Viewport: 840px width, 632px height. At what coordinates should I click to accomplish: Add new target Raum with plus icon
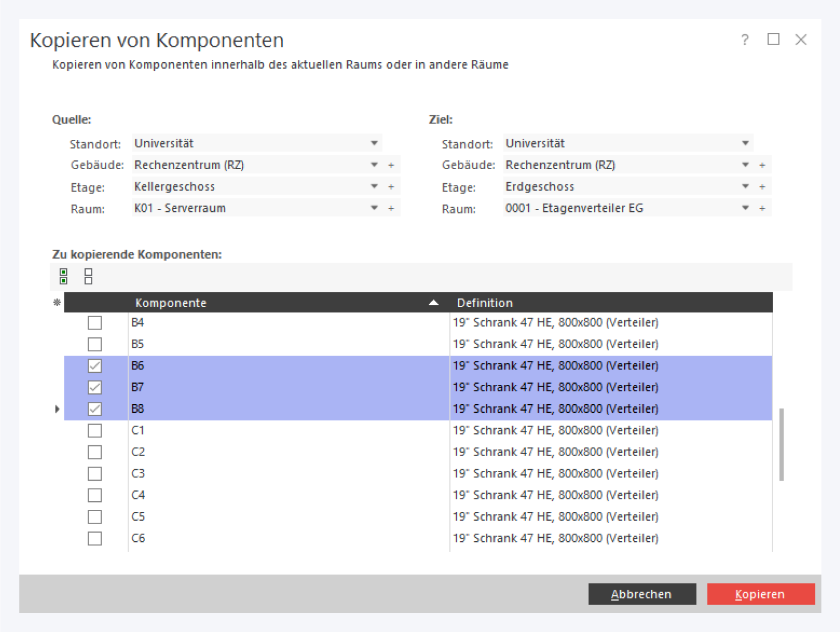pyautogui.click(x=762, y=208)
